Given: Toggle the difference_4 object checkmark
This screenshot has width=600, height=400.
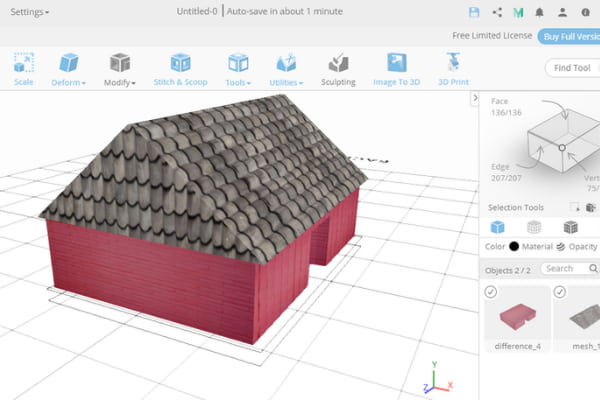Looking at the screenshot, I should (491, 292).
